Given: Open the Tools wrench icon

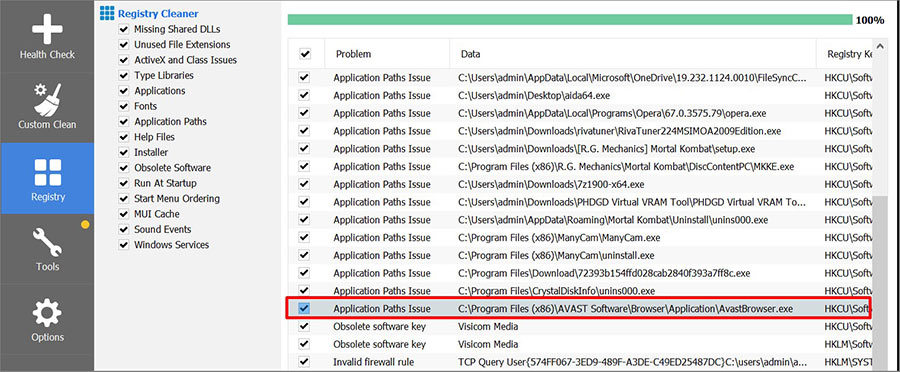Looking at the screenshot, I should [x=47, y=242].
